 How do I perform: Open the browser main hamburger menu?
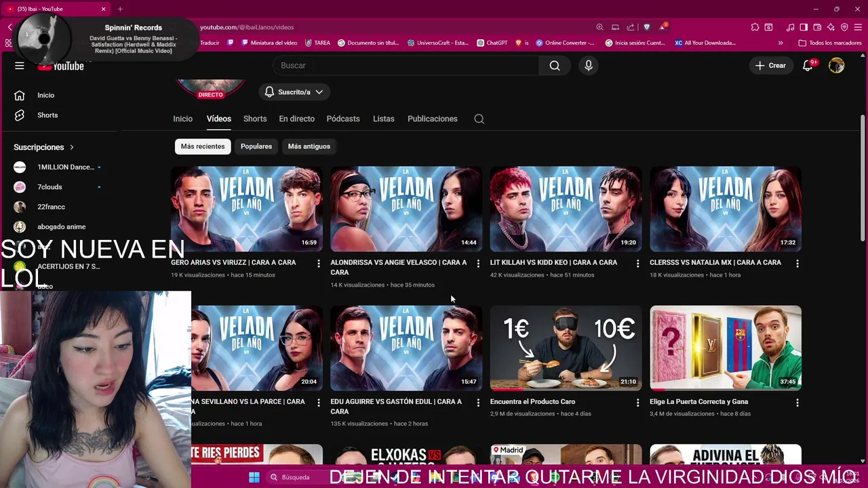pyautogui.click(x=858, y=27)
